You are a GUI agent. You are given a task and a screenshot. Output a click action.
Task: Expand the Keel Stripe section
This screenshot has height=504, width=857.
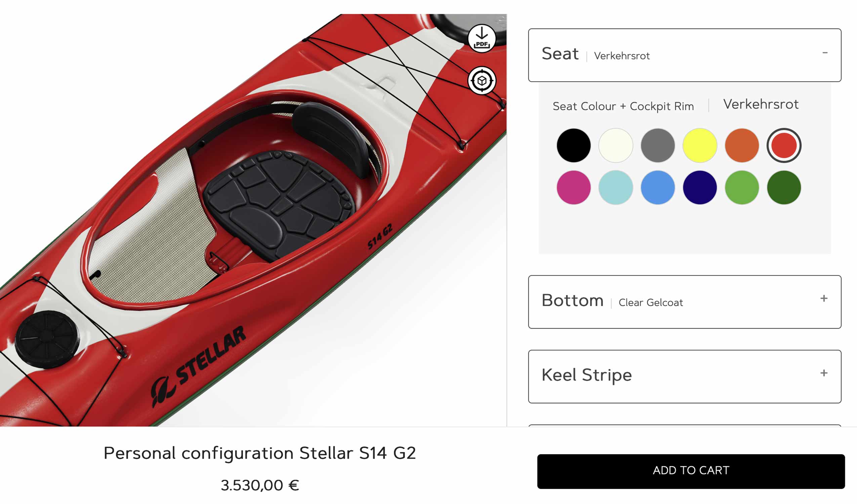[x=685, y=376]
